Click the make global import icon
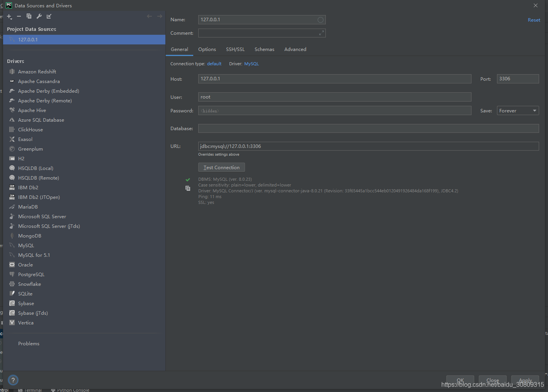 click(49, 16)
